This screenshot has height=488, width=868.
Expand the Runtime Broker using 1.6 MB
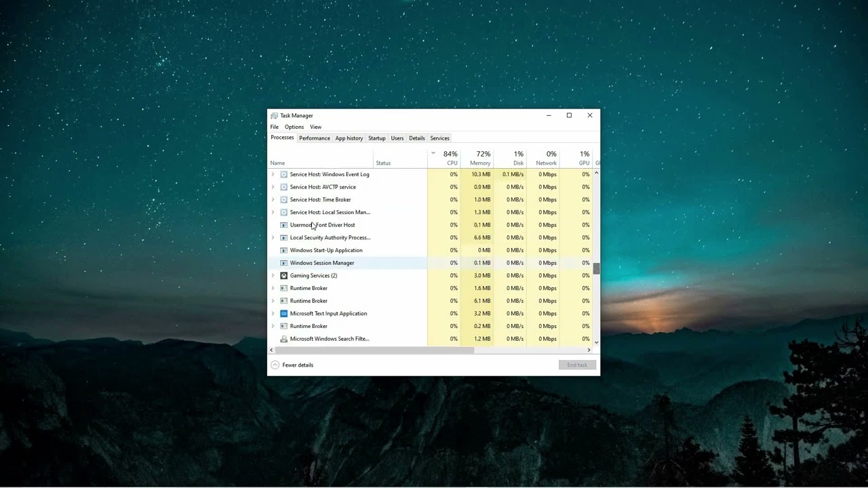coord(273,288)
